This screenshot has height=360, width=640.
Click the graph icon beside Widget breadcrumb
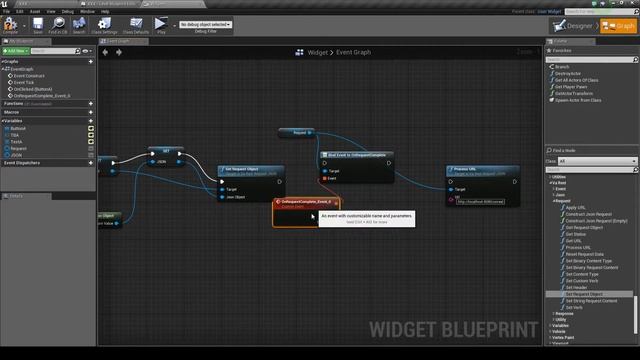click(x=299, y=52)
